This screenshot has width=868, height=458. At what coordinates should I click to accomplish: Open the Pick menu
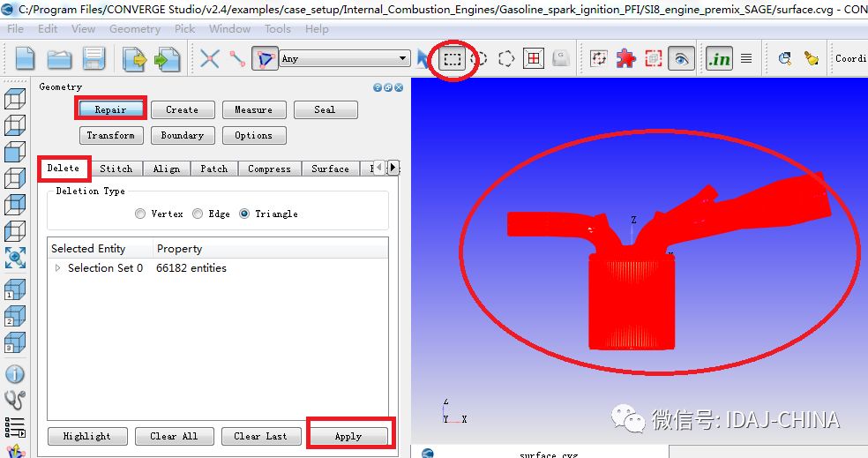click(x=184, y=29)
